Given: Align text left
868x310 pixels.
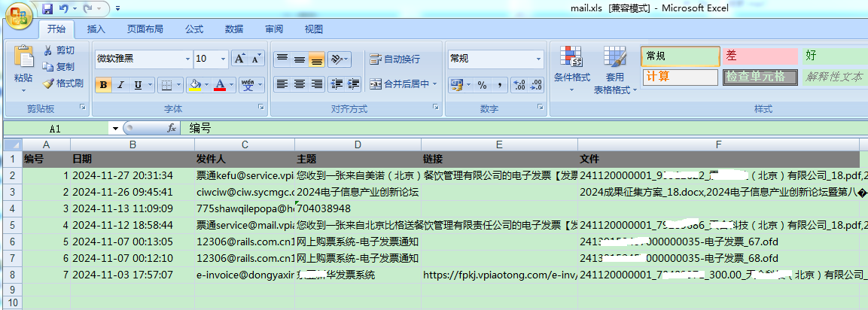Looking at the screenshot, I should (282, 85).
